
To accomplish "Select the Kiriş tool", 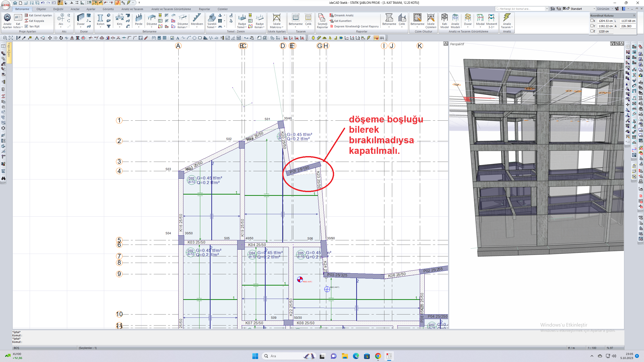I will [119, 20].
